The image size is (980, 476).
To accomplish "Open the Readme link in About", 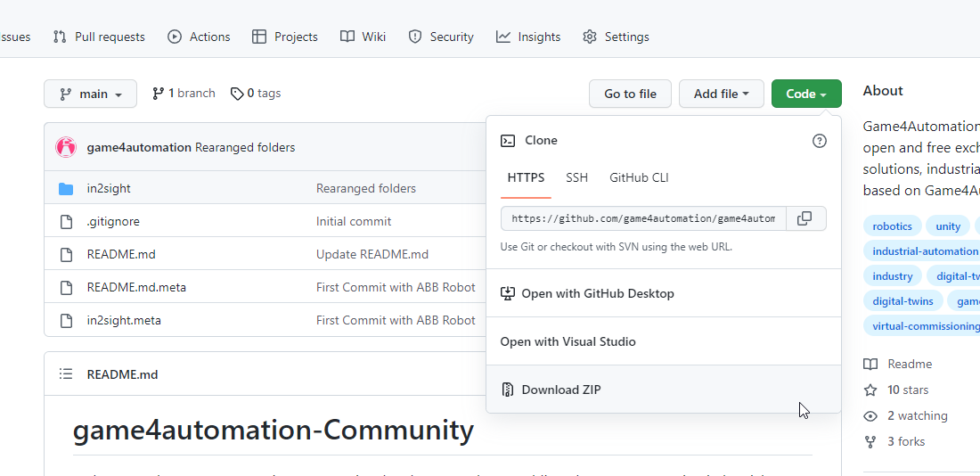I will point(898,364).
